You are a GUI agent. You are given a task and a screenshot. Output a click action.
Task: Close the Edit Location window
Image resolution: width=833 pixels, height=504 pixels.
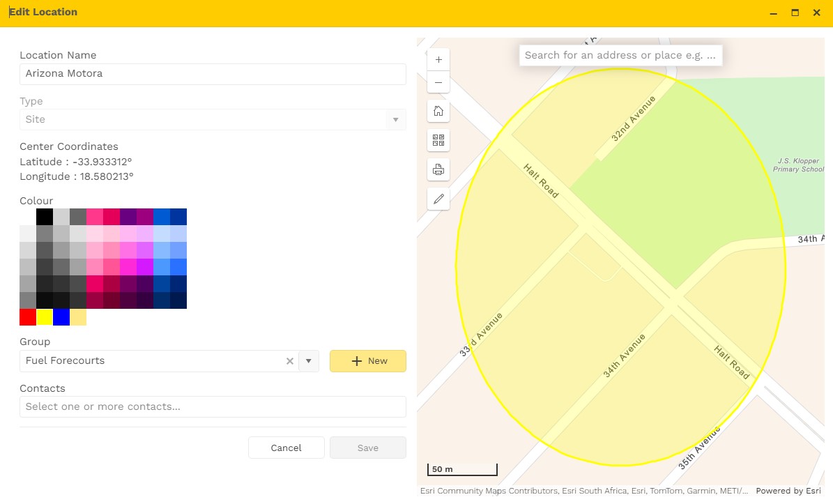tap(816, 13)
